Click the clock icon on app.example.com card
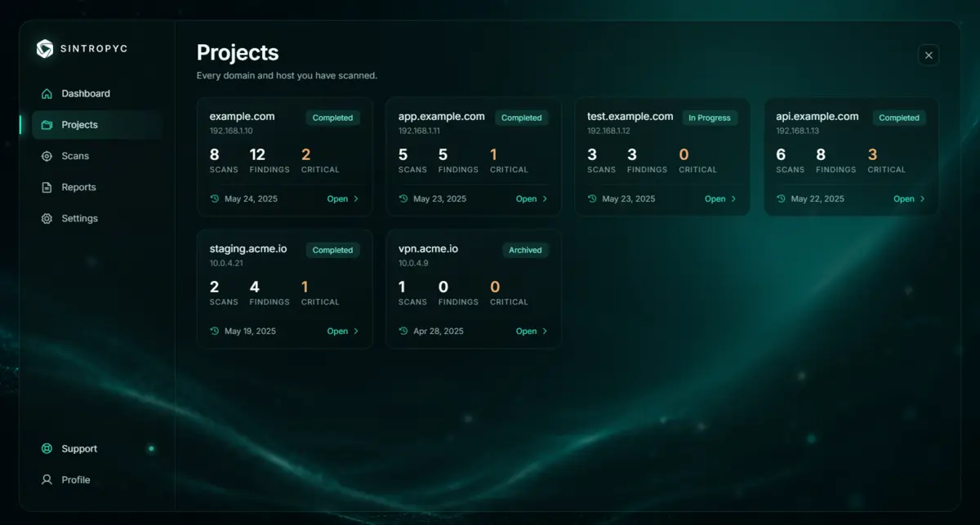 403,198
